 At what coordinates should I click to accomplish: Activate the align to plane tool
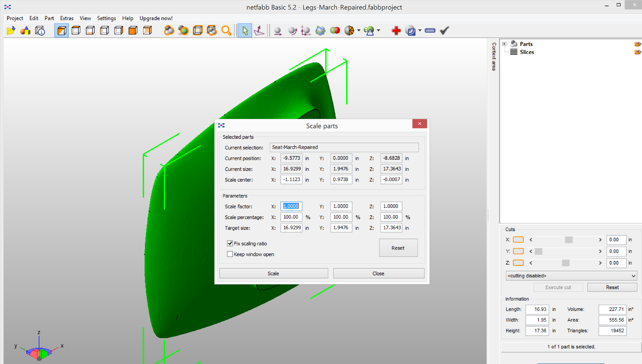point(259,31)
